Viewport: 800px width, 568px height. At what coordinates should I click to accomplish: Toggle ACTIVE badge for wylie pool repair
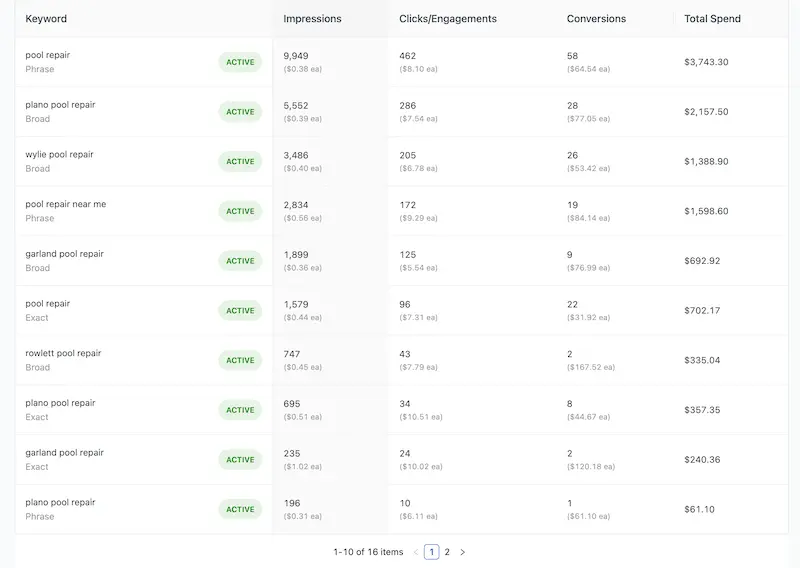(x=240, y=162)
